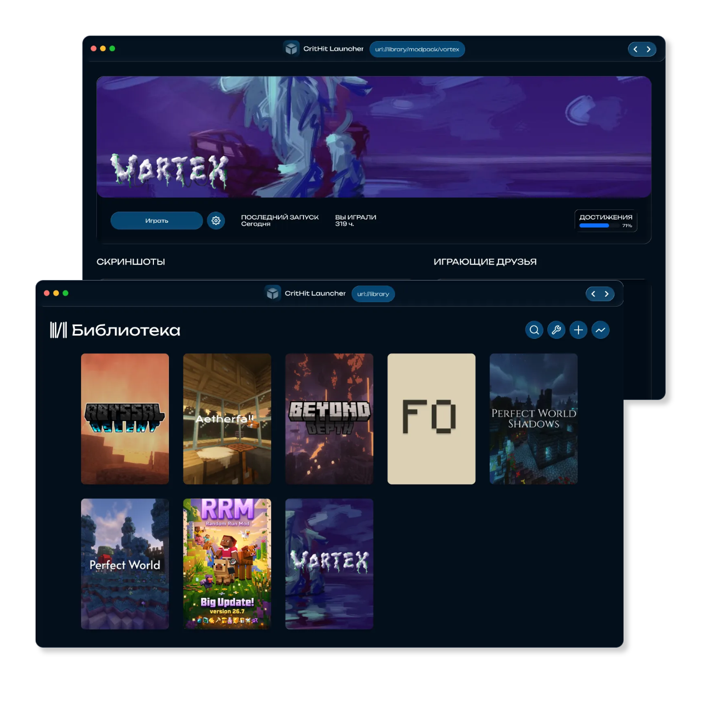
Task: Open the Perfect World Shadows modpack card
Action: tap(533, 419)
